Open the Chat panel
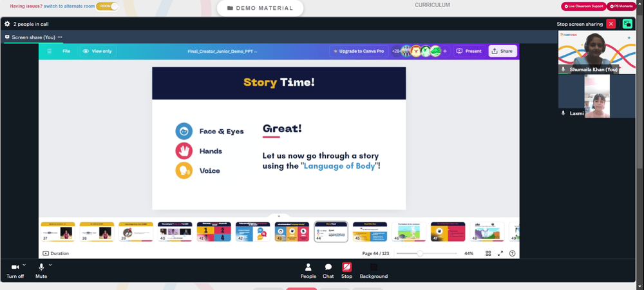The height and width of the screenshot is (290, 644). 328,271
